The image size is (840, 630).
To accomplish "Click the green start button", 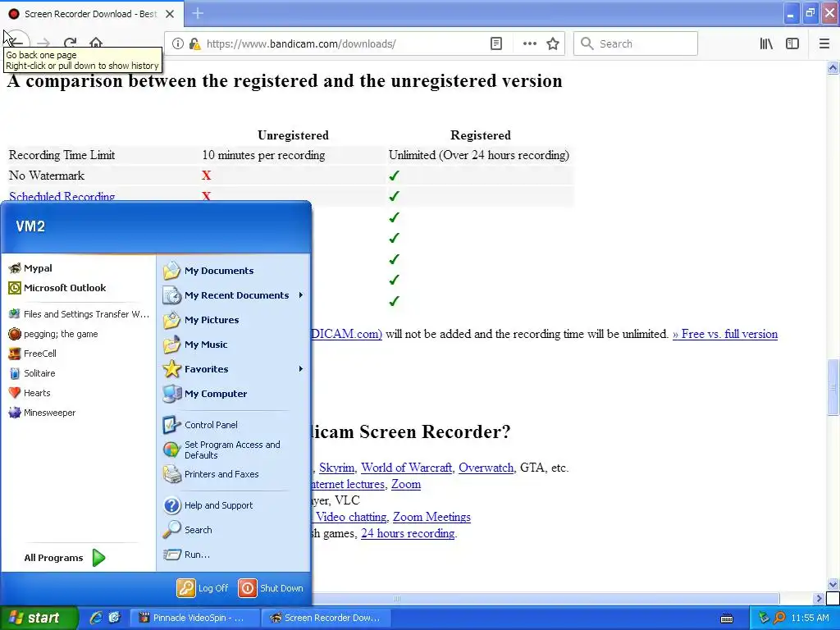I will pyautogui.click(x=39, y=618).
